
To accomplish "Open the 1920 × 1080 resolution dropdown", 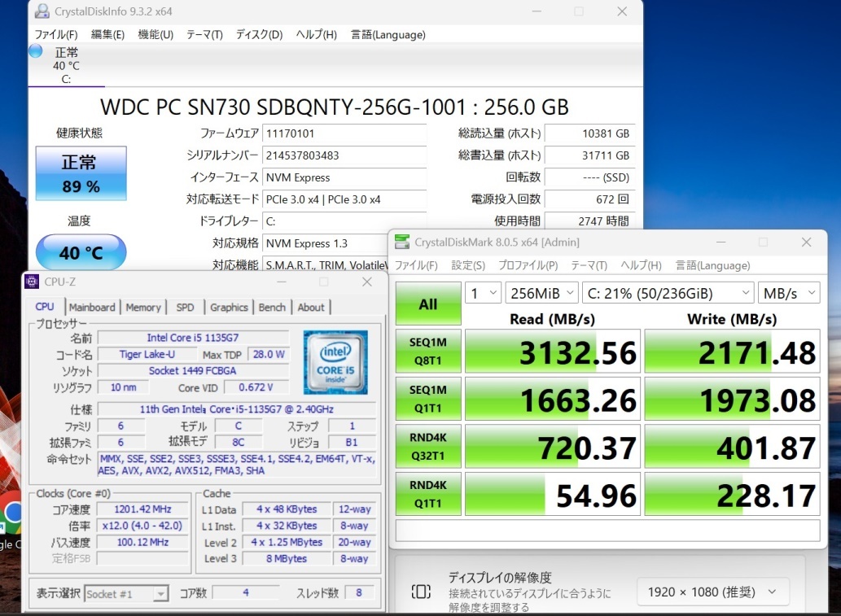I will point(713,592).
